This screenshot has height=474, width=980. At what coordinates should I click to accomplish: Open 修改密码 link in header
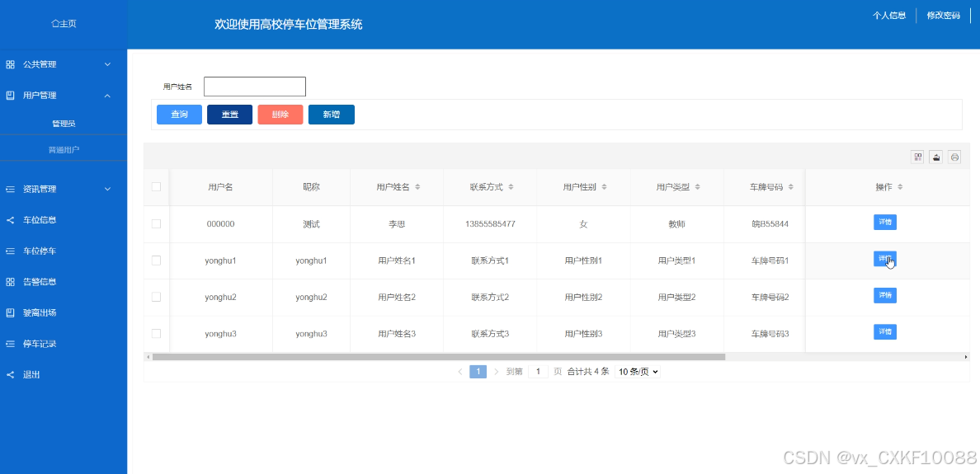[943, 16]
